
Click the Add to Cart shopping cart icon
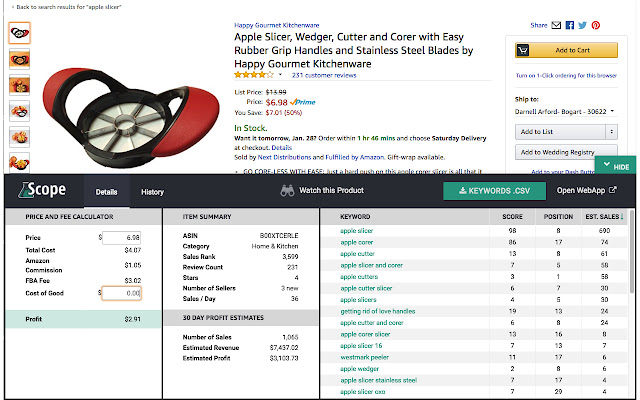click(x=523, y=50)
